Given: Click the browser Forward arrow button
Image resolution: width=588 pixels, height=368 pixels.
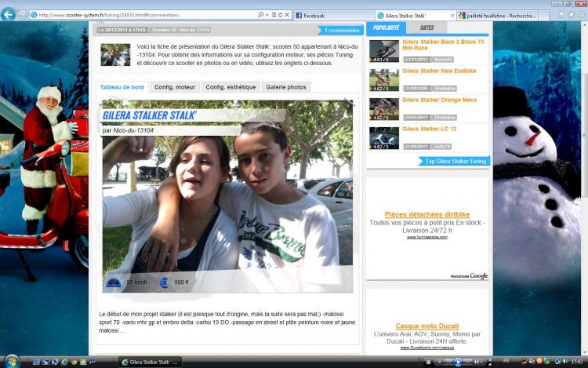Looking at the screenshot, I should 22,15.
